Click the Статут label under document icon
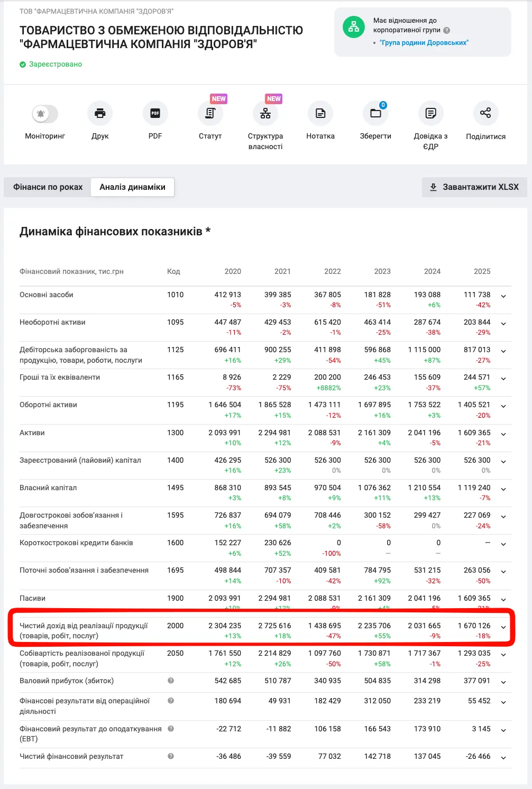Image resolution: width=532 pixels, height=789 pixels. click(x=210, y=136)
